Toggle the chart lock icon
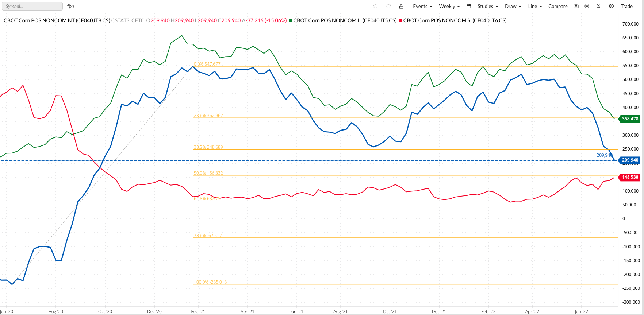 pos(401,6)
